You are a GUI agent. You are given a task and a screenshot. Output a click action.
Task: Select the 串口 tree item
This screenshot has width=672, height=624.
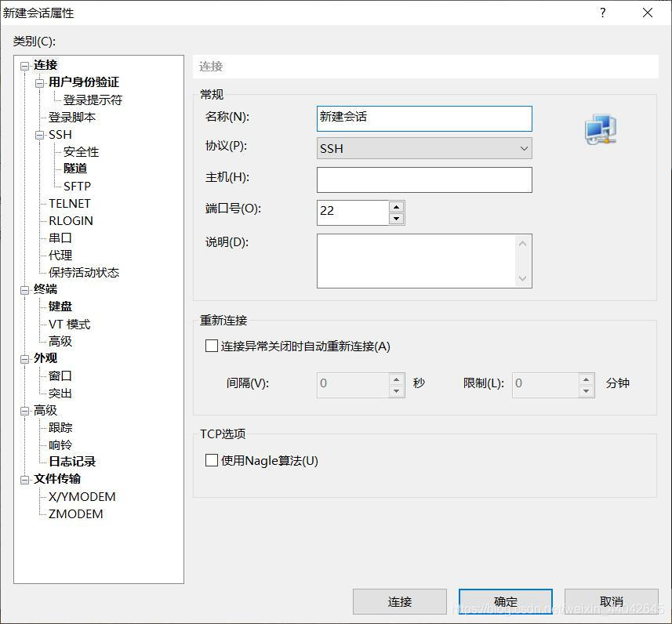pyautogui.click(x=60, y=238)
